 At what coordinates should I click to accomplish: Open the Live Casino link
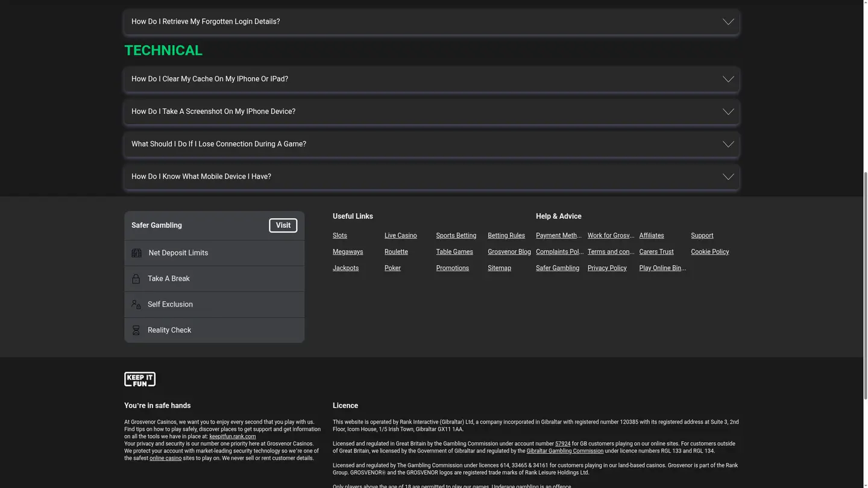(x=401, y=236)
